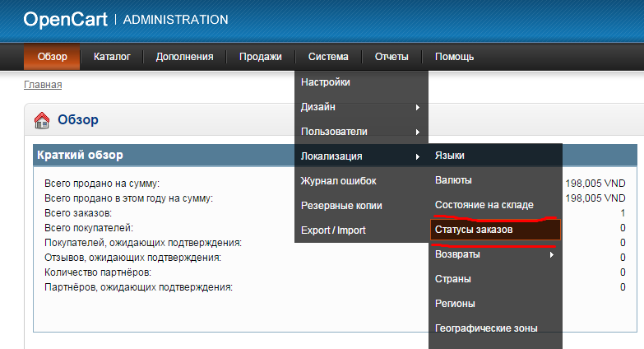Screen dimensions: 644x349
Task: Expand the Пользователи submenu
Action: [x=361, y=132]
